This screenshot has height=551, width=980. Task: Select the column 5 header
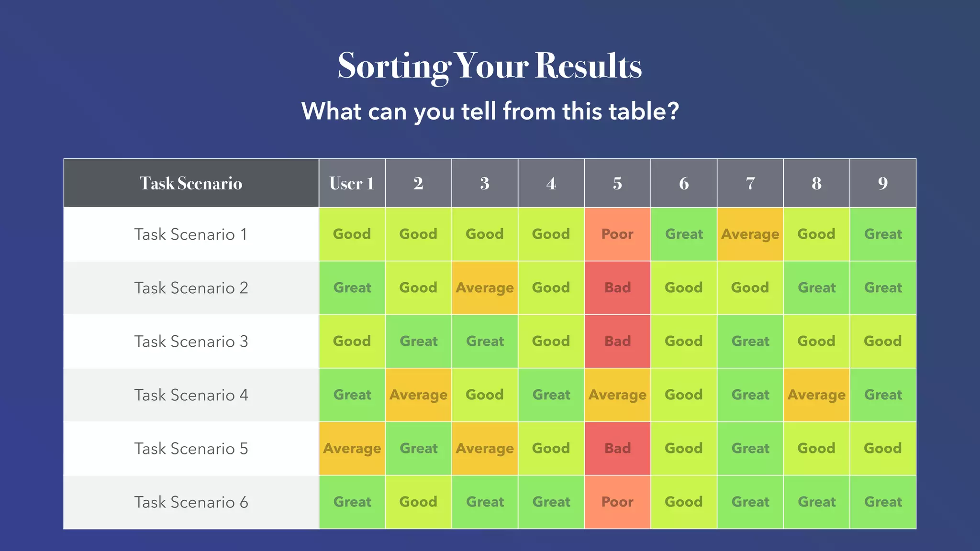pyautogui.click(x=617, y=183)
